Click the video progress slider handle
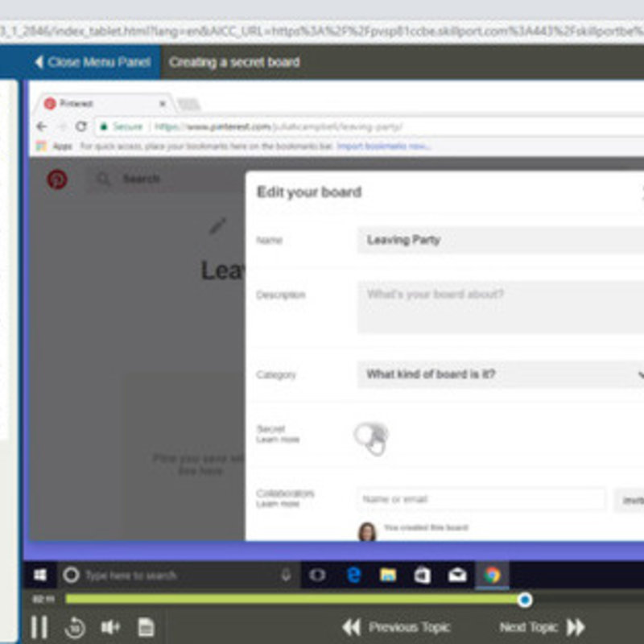 [525, 599]
